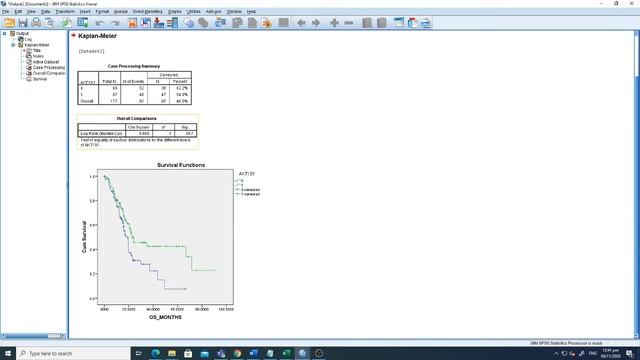
Task: Click the Survival Functions chart title
Action: (x=181, y=165)
